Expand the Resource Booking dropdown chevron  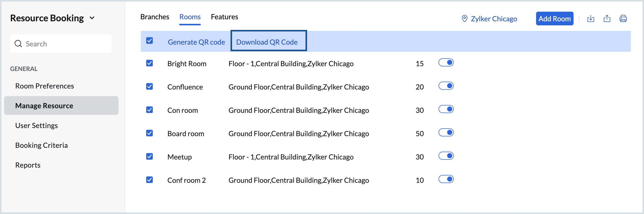pyautogui.click(x=92, y=18)
